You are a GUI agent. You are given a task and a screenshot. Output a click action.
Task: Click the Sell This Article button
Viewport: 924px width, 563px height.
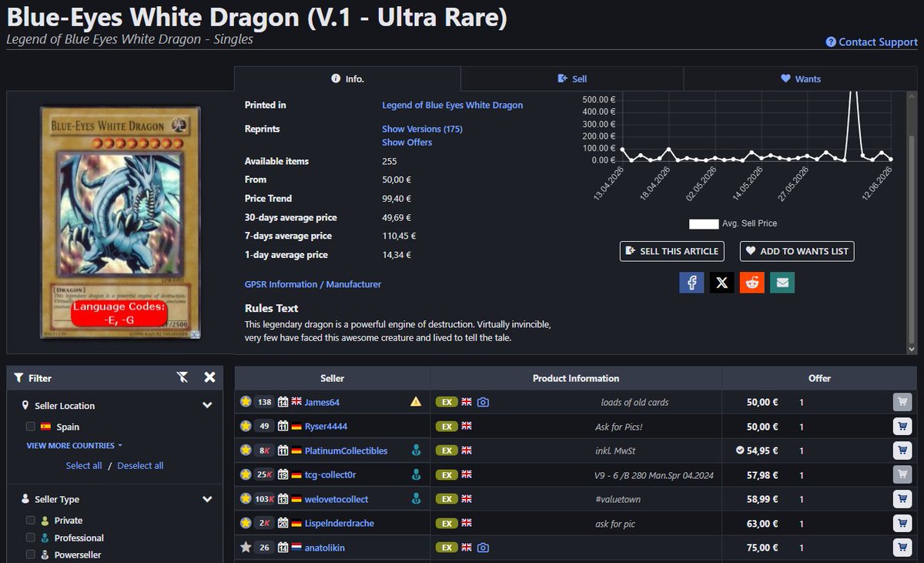pos(672,251)
